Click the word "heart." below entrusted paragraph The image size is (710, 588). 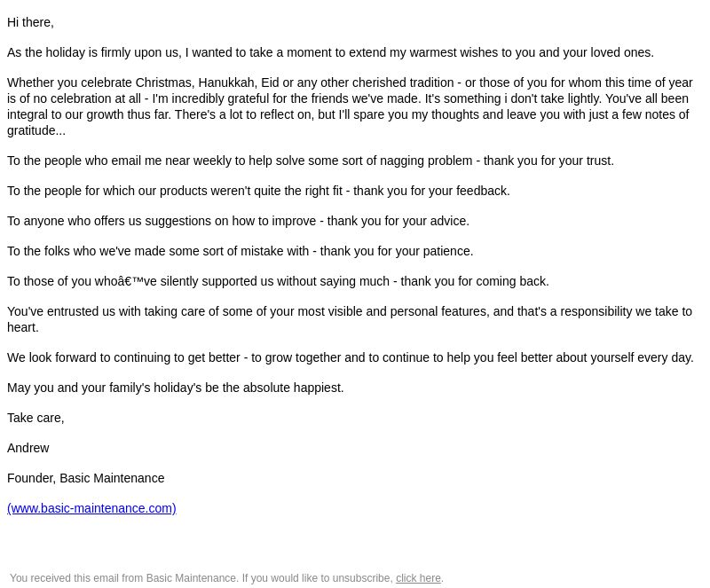click(23, 327)
